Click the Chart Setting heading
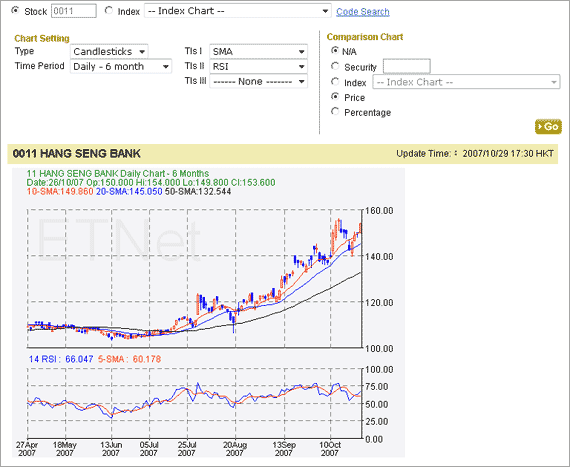Screen dimensions: 570x467 (42, 39)
